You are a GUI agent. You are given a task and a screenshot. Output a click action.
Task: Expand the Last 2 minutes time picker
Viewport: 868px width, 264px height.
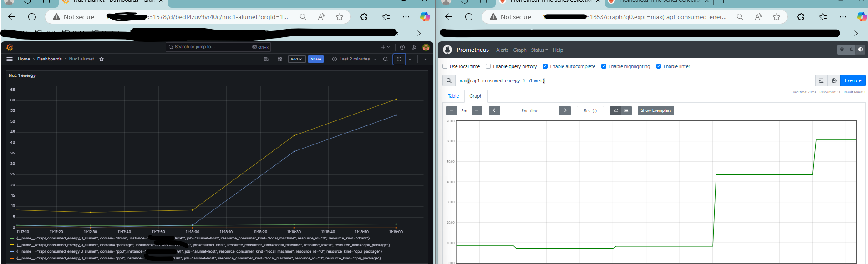click(354, 59)
